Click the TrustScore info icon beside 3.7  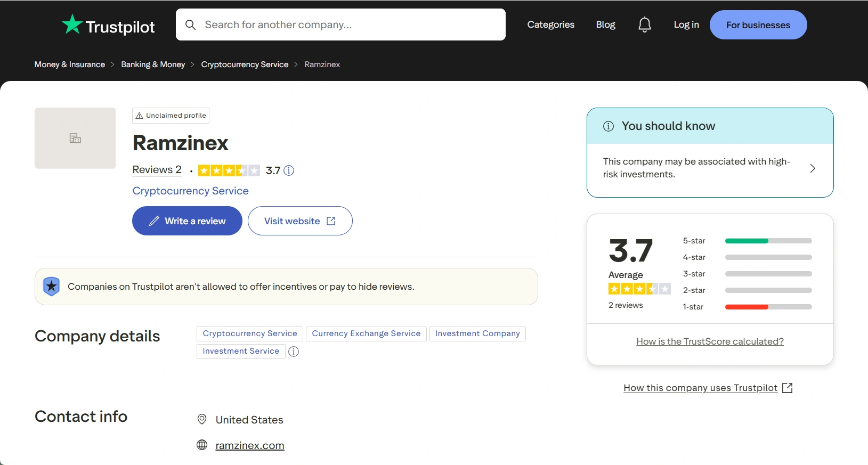coord(289,170)
